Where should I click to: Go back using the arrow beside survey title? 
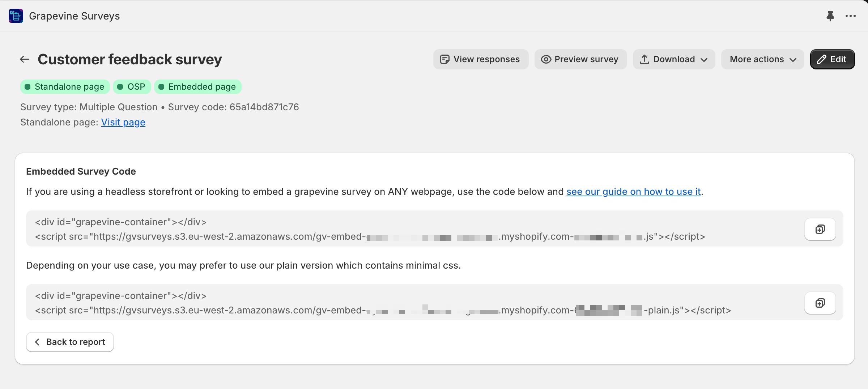coord(25,59)
